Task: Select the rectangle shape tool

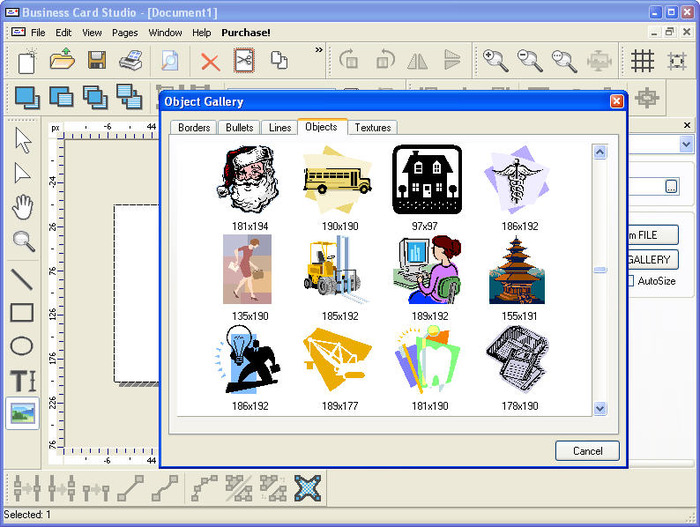Action: tap(22, 313)
